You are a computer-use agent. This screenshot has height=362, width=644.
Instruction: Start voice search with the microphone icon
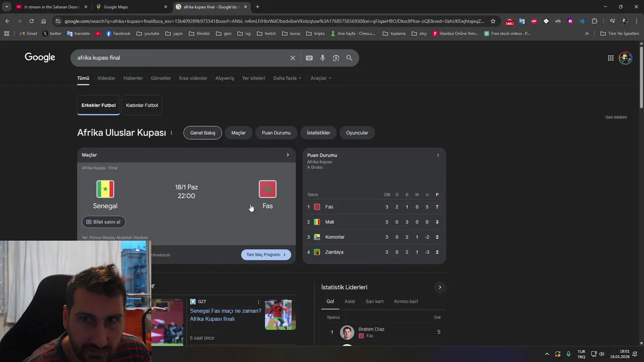point(323,58)
